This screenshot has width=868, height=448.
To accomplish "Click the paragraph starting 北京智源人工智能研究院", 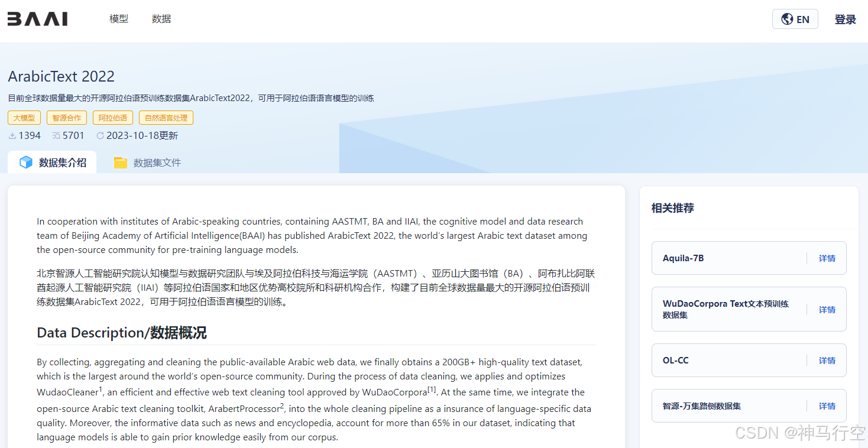I will (316, 287).
